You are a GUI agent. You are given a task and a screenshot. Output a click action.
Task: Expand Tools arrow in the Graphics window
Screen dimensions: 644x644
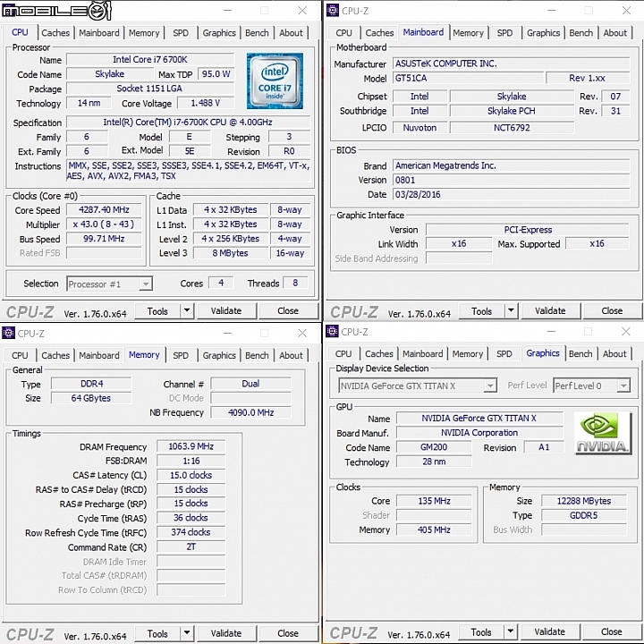511,631
